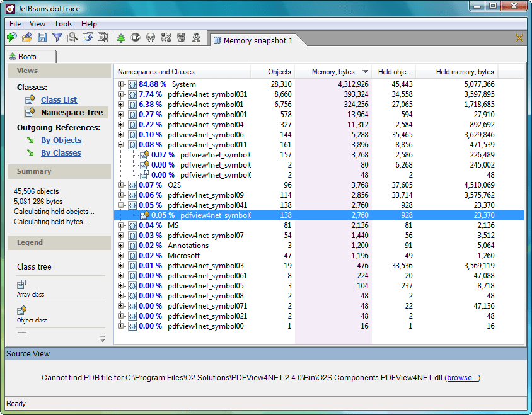Click the magnifying glass find icon

point(72,38)
